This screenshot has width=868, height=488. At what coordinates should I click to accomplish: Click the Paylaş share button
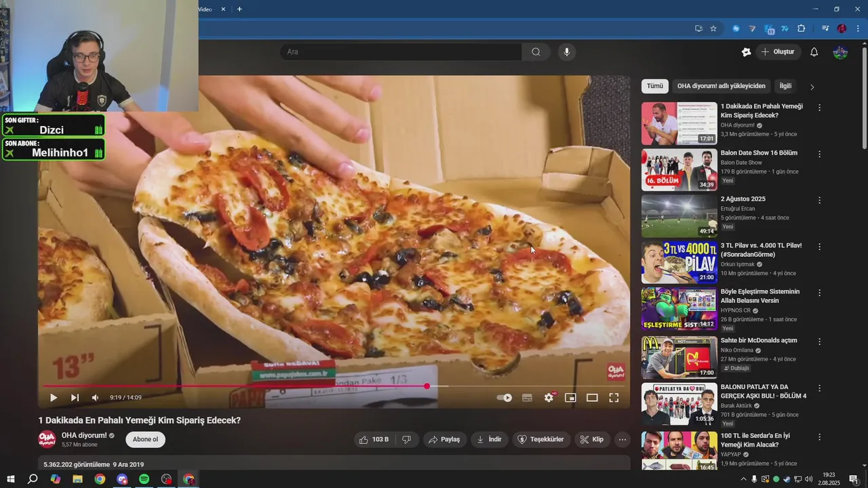coord(444,439)
